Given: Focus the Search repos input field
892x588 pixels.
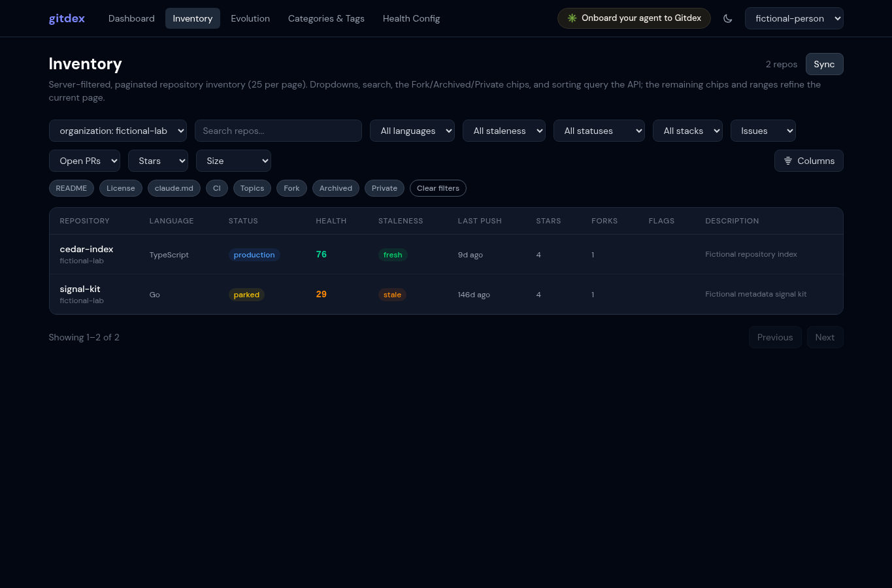Looking at the screenshot, I should click(x=278, y=131).
